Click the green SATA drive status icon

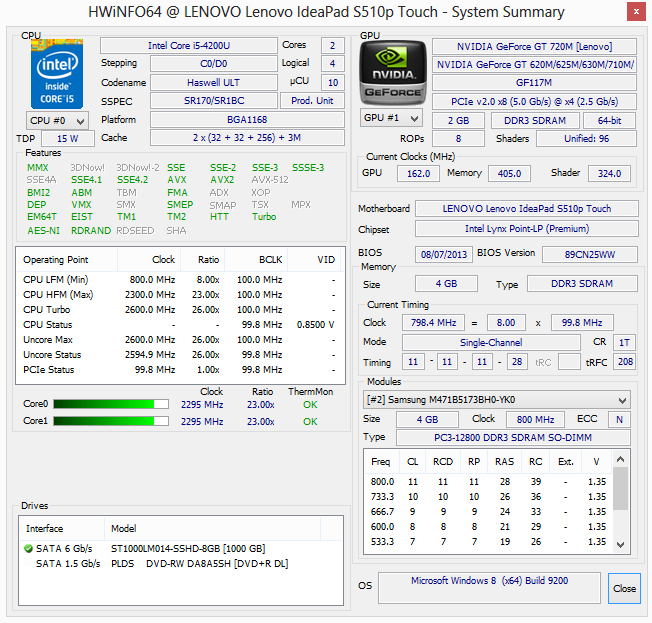(28, 549)
